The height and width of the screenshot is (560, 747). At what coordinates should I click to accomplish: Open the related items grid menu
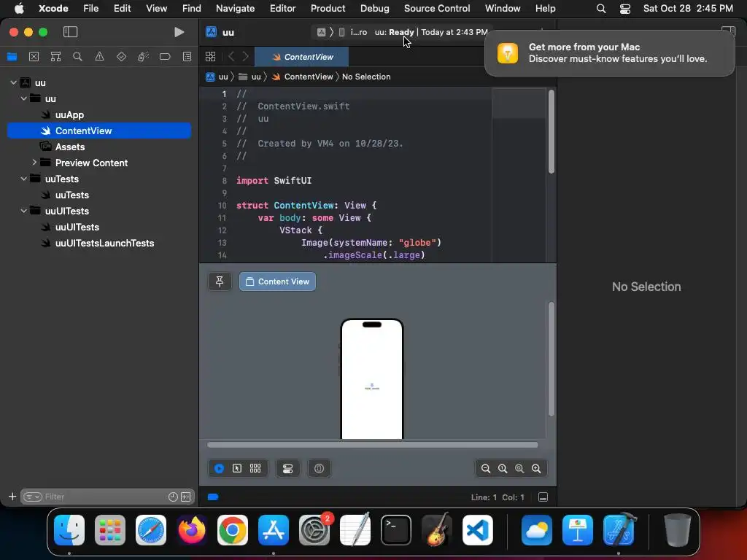pyautogui.click(x=210, y=57)
